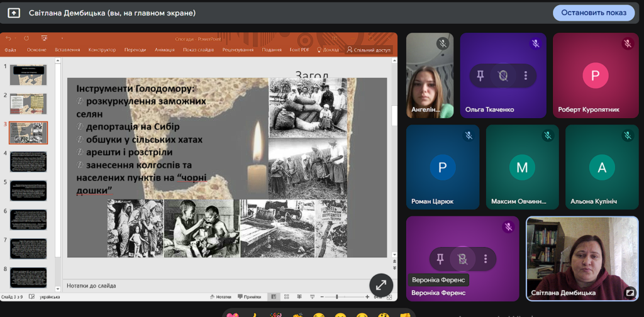Open more options on Ольга Ткаченко's tile
The image size is (644, 317).
point(526,76)
